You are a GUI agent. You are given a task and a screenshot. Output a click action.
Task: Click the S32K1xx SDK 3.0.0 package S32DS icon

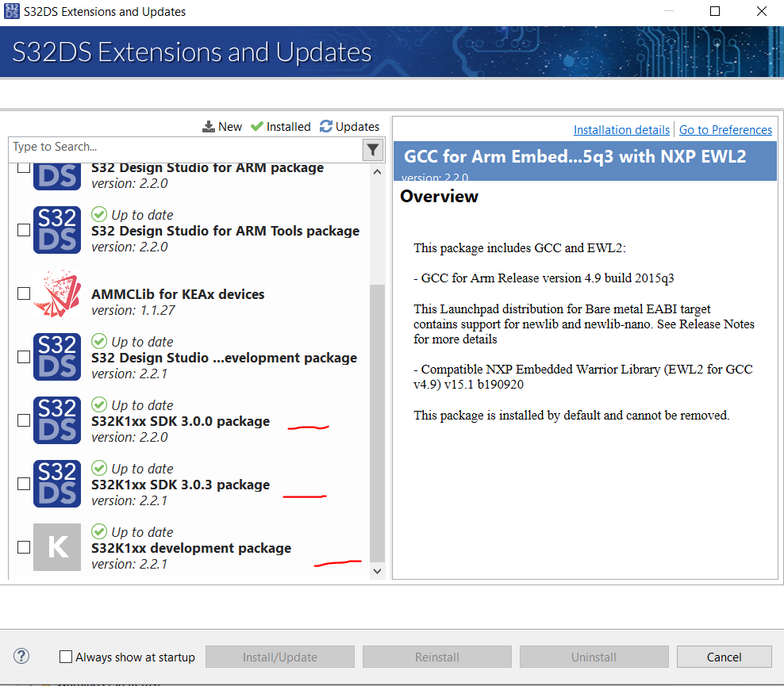tap(56, 420)
